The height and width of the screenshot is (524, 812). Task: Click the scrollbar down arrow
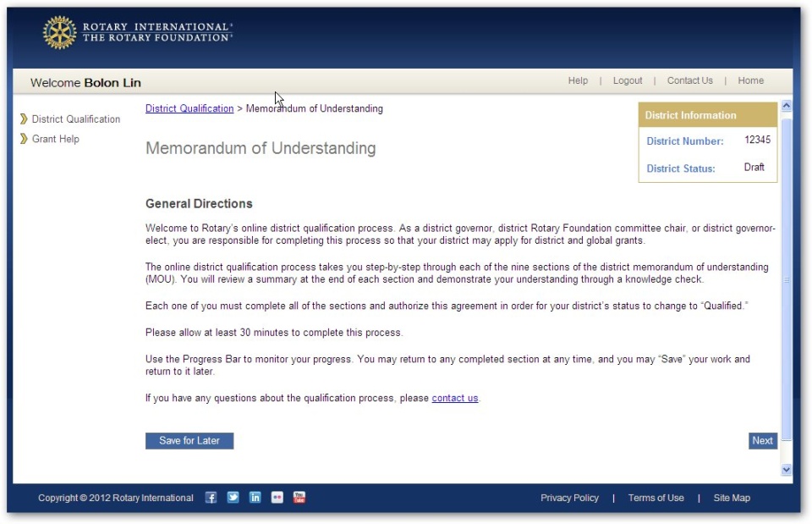[786, 470]
